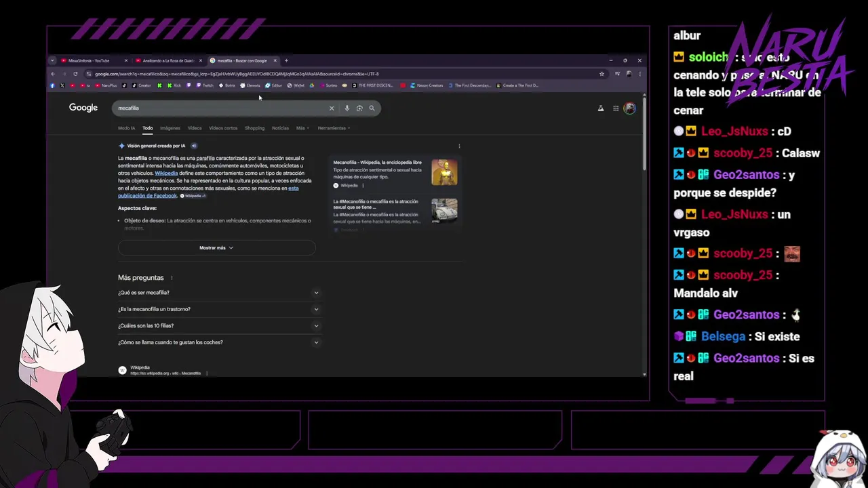Open the tab search dropdown at tab strip start
The image size is (868, 488).
52,60
